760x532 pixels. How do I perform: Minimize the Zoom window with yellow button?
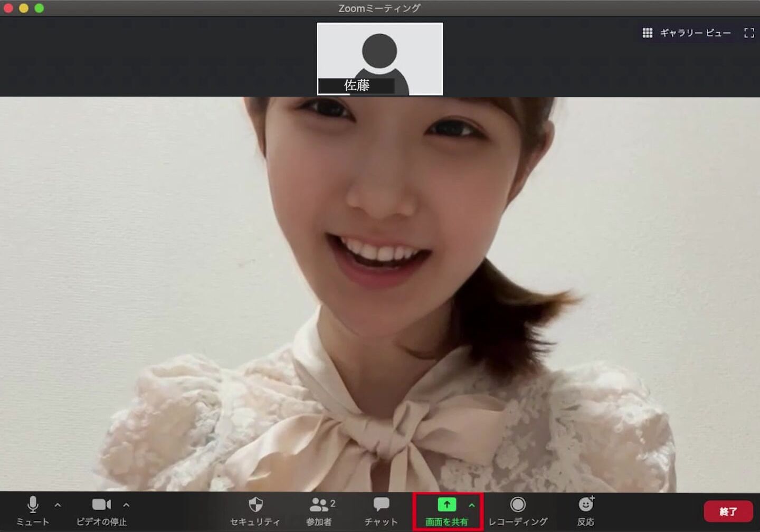24,8
